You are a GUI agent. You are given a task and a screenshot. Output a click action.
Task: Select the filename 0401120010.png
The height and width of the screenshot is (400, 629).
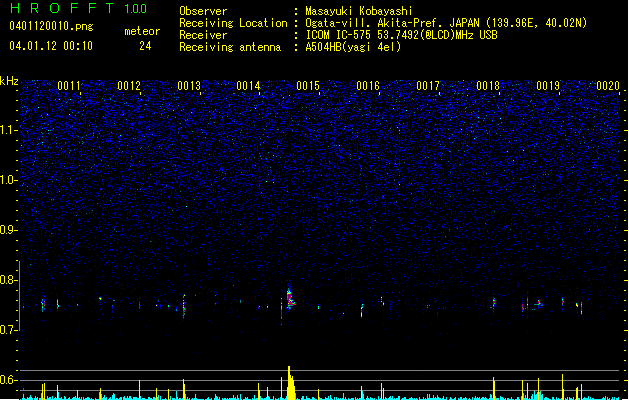[51, 26]
